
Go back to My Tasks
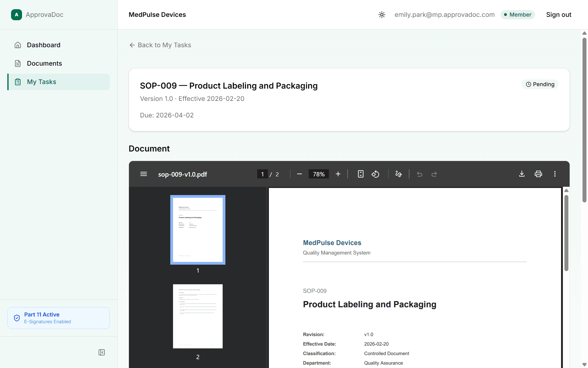pos(160,45)
